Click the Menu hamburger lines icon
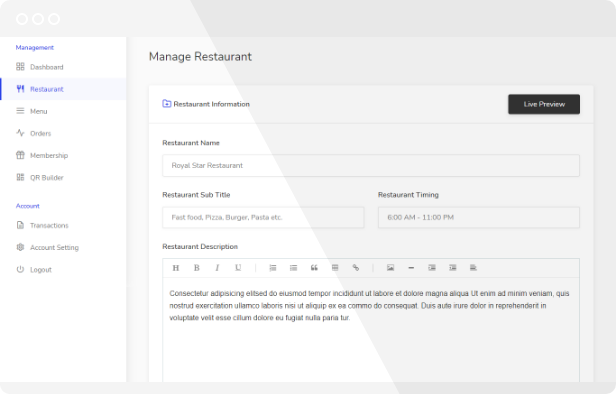Screen dimensions: 616x394 [20, 111]
